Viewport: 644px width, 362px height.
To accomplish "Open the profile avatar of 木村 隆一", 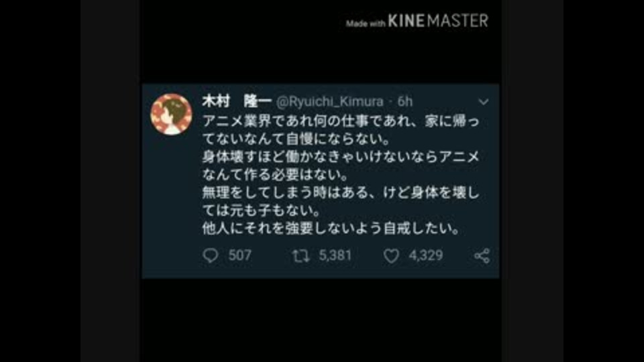I will point(171,115).
